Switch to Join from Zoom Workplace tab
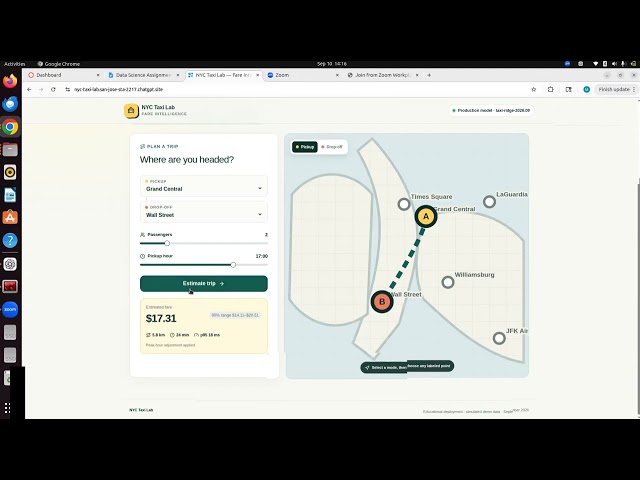The image size is (640, 480). (382, 75)
